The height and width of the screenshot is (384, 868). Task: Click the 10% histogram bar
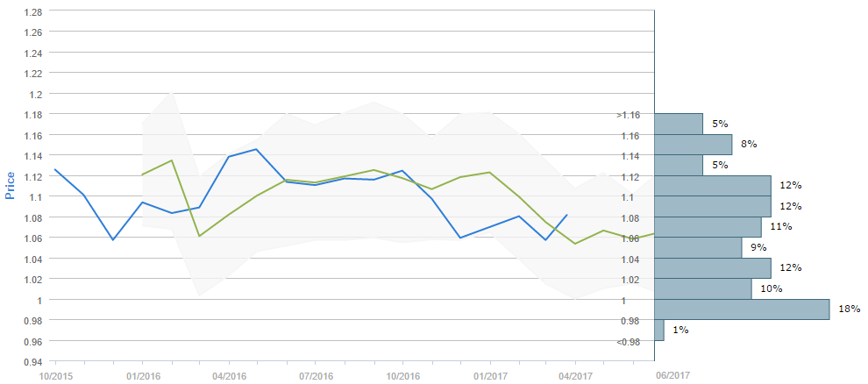[702, 288]
